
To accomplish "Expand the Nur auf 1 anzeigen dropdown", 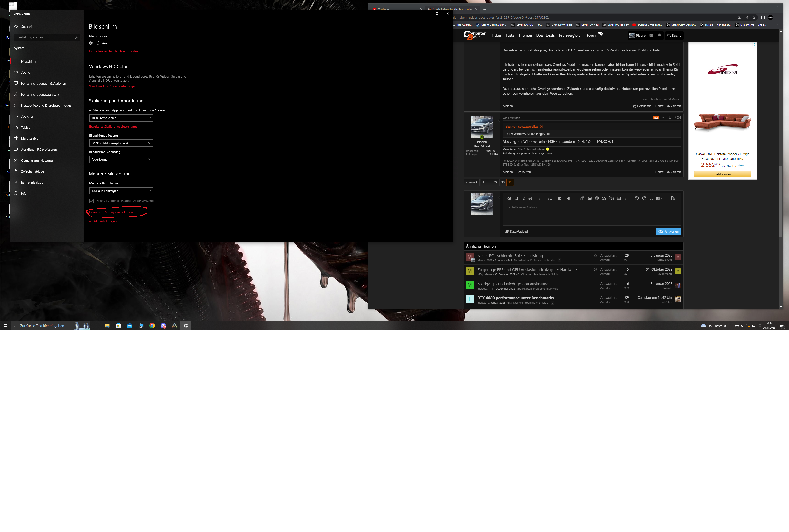I will 121,191.
